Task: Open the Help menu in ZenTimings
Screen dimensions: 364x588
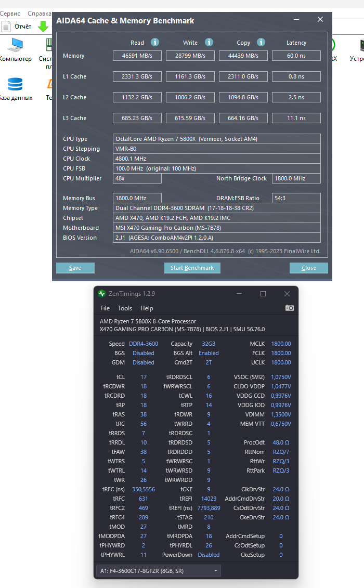Action: pyautogui.click(x=147, y=308)
